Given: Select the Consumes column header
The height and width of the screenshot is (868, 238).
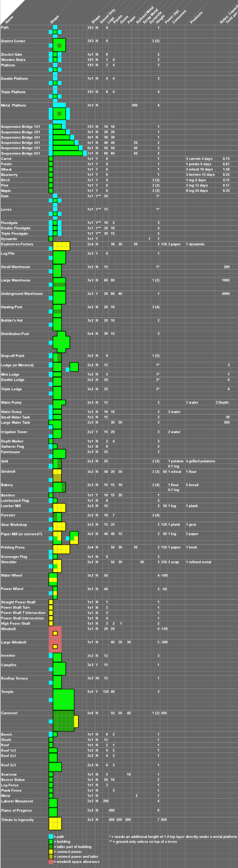Looking at the screenshot, I should pos(179,17).
